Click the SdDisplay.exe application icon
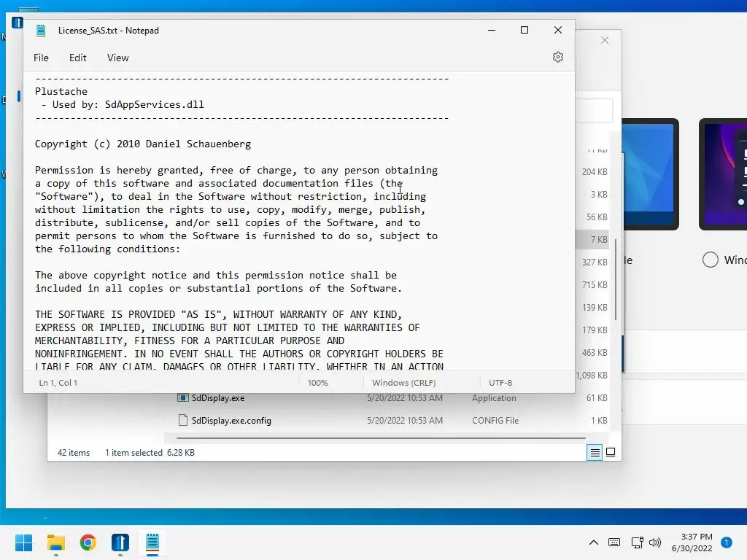Viewport: 747px width, 560px height. 183,398
